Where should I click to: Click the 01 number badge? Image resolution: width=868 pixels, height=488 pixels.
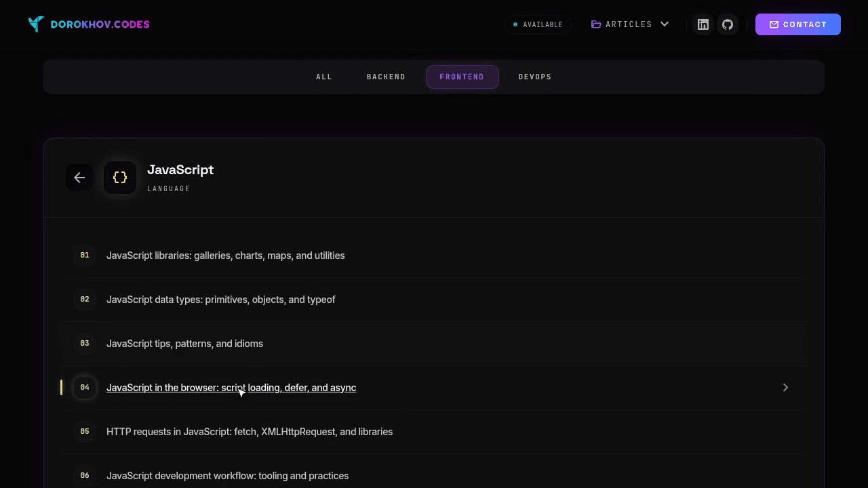85,256
